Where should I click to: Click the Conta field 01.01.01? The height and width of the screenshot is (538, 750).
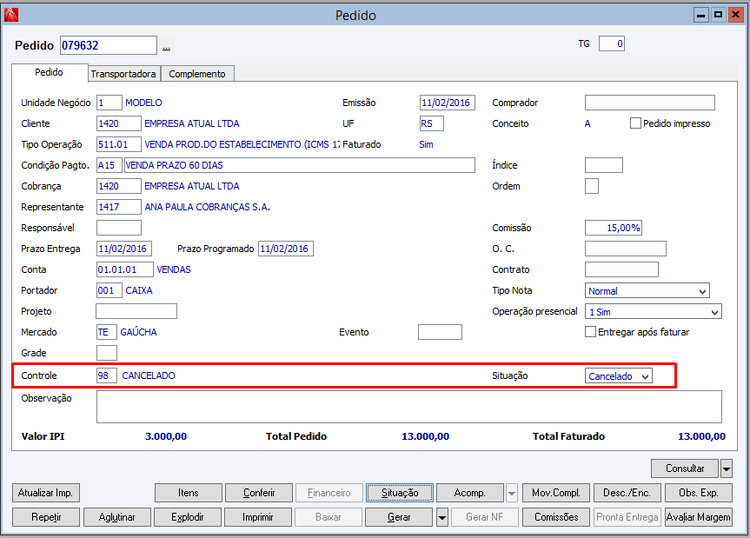pyautogui.click(x=125, y=270)
